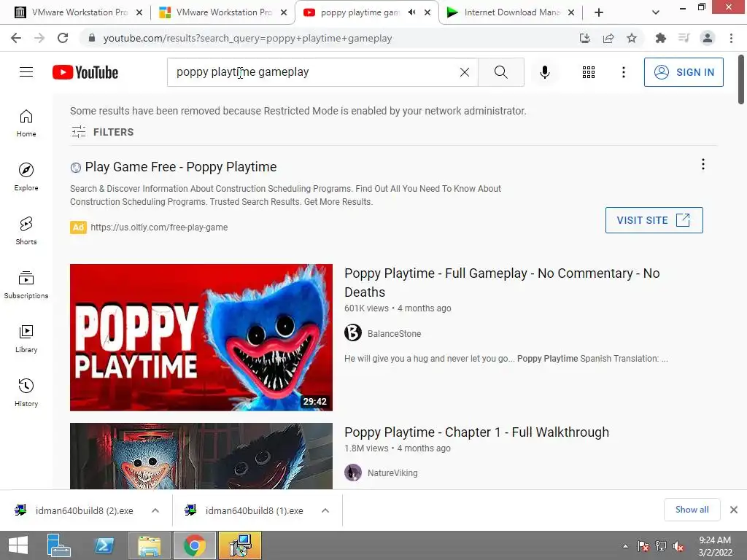Screen dimensions: 747x560
Task: Click the browser address bar URL
Action: pyautogui.click(x=248, y=38)
